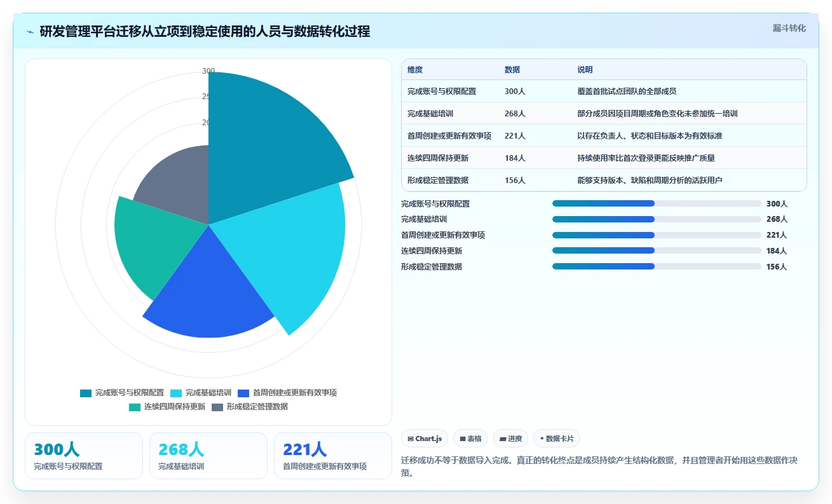Image resolution: width=832 pixels, height=504 pixels.
Task: Click progress bar for 完成账号与权限配置
Action: pos(657,203)
